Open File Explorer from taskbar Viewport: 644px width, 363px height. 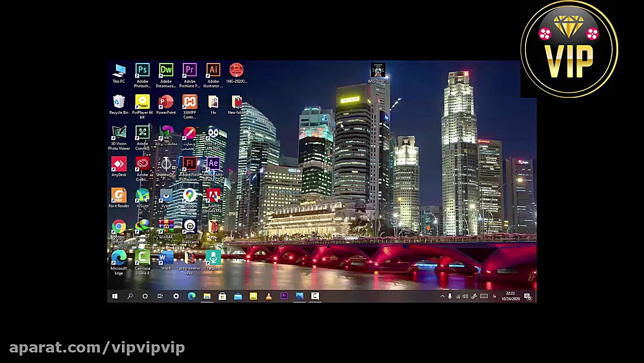[207, 296]
